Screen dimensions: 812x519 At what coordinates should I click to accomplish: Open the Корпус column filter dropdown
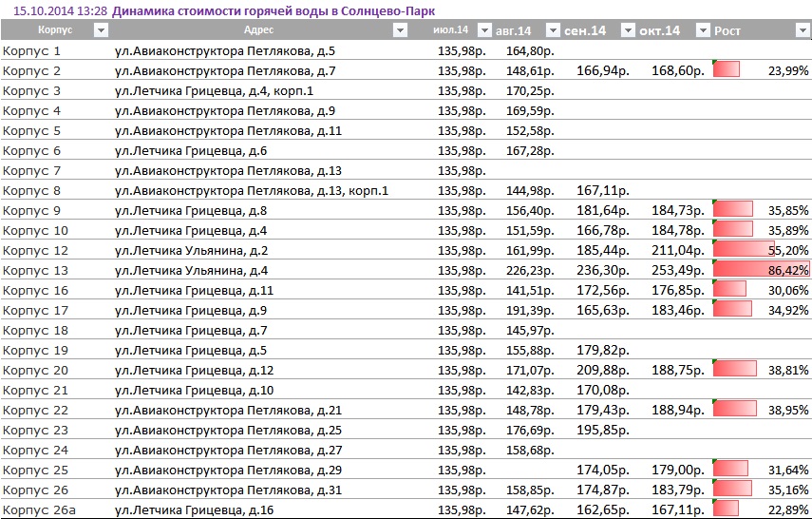(x=101, y=30)
